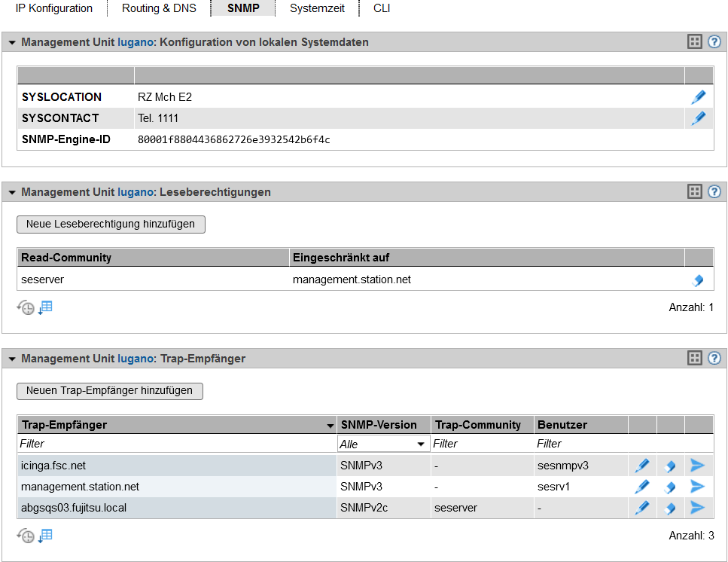
Task: Click grid layout icon in Leseberechtigungen header
Action: (695, 192)
